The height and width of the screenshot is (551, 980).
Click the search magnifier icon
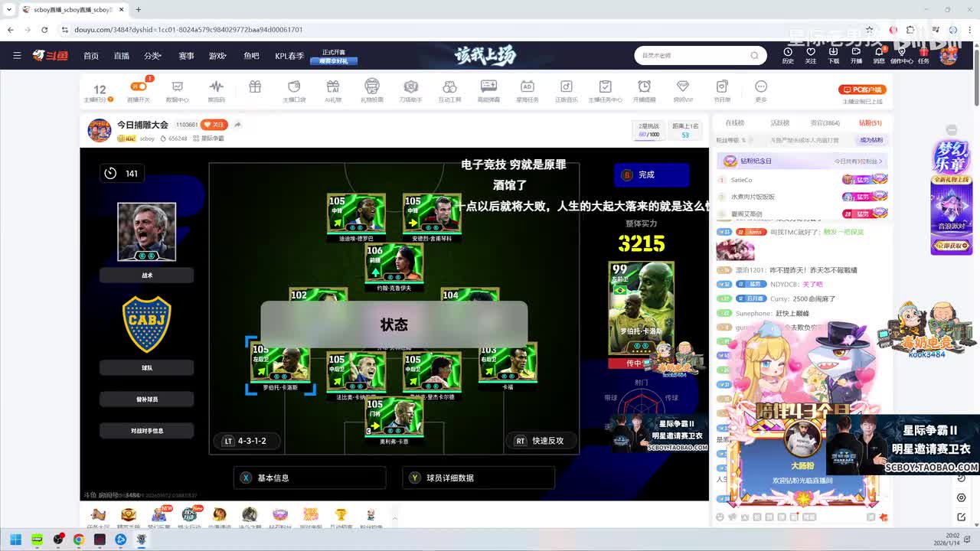[754, 55]
